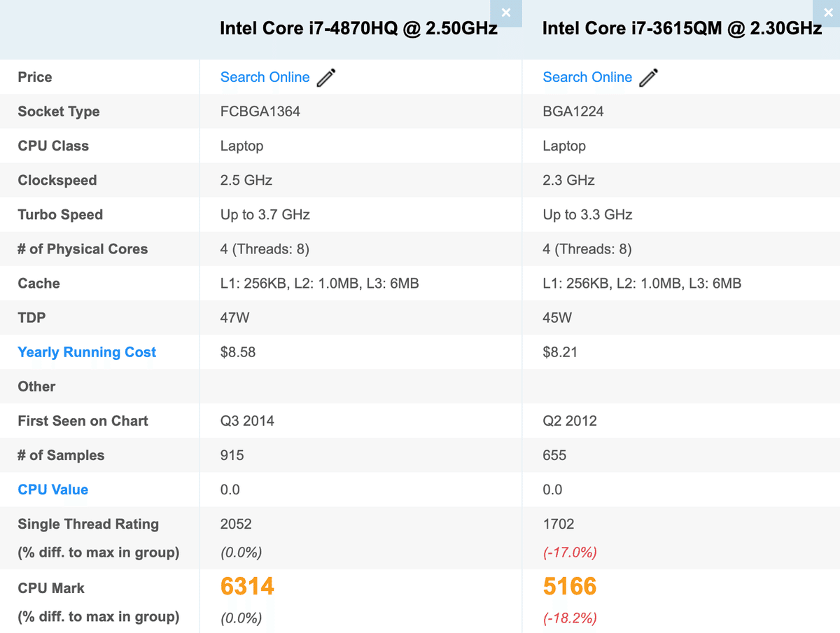Edit the price for Intel Core i7-4870HQ
This screenshot has height=633, width=840.
pyautogui.click(x=325, y=78)
